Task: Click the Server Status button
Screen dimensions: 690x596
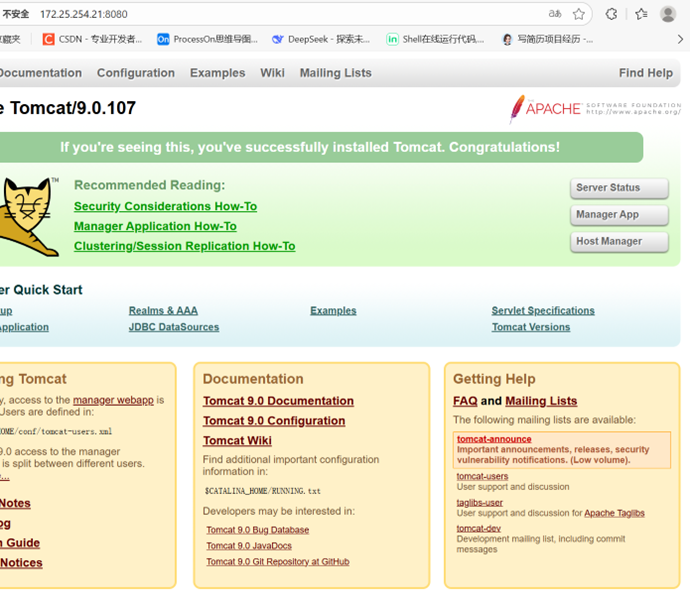Action: pyautogui.click(x=619, y=188)
